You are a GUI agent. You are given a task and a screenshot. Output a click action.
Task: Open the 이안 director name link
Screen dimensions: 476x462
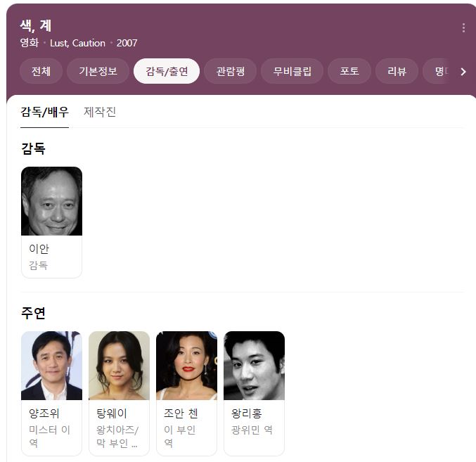point(39,249)
